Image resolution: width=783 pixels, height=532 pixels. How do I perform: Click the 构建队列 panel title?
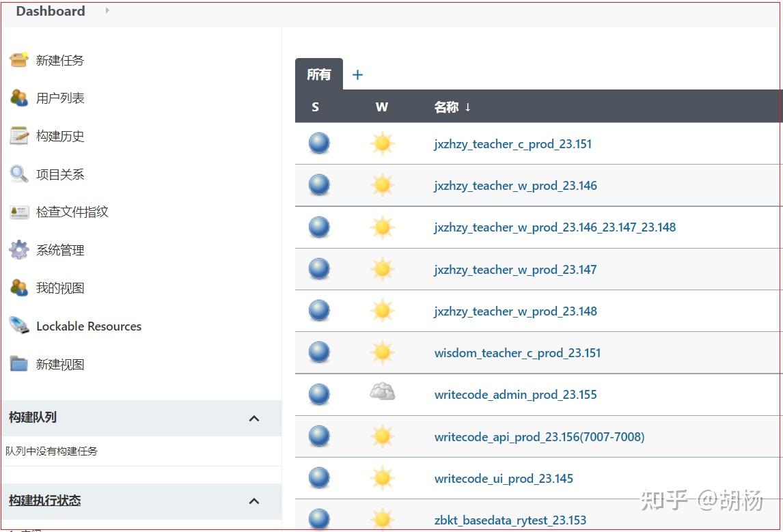pos(33,417)
